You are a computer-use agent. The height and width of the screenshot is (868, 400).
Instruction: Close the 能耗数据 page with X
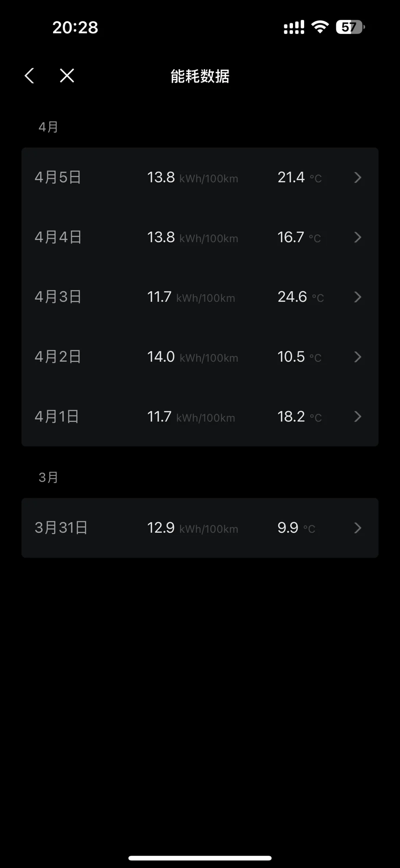tap(67, 75)
